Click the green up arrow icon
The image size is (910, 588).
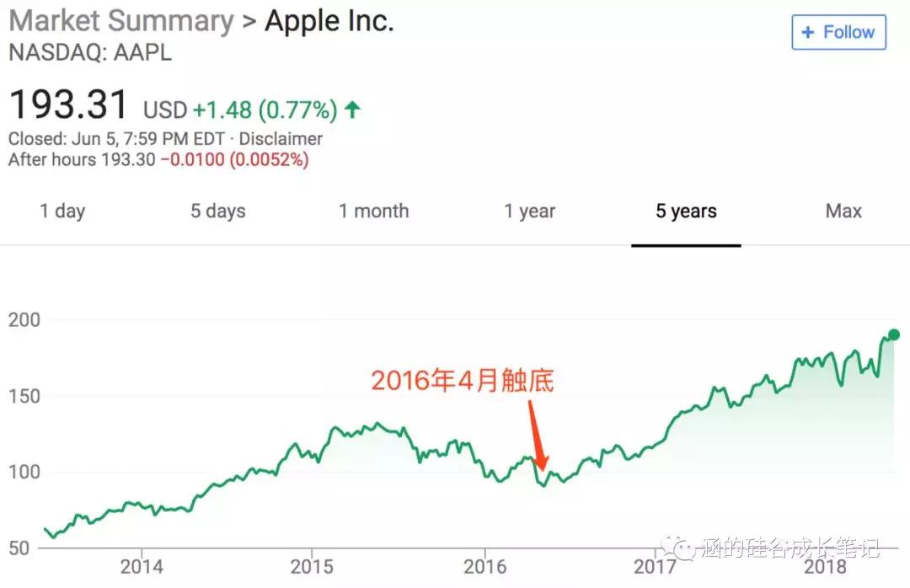(x=352, y=110)
